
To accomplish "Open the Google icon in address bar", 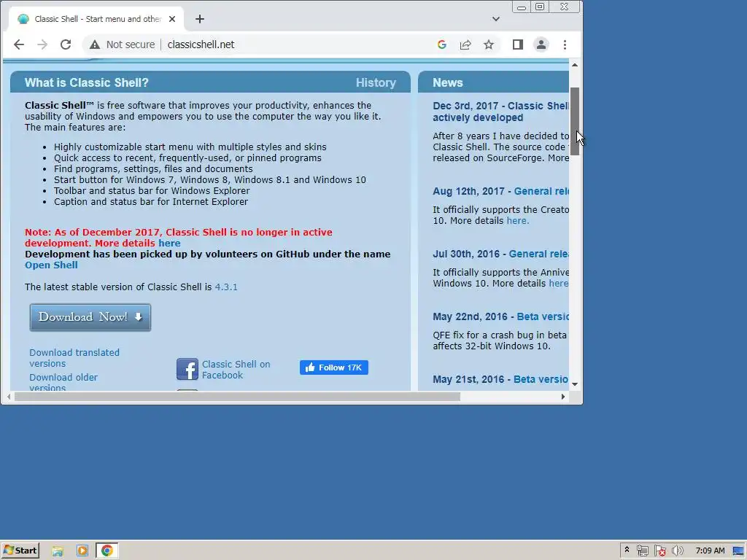I will point(441,44).
